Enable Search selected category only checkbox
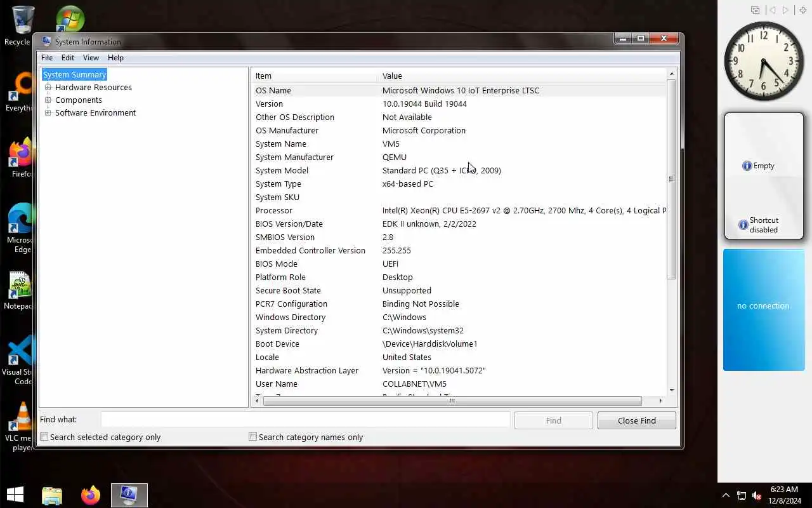 pyautogui.click(x=44, y=437)
